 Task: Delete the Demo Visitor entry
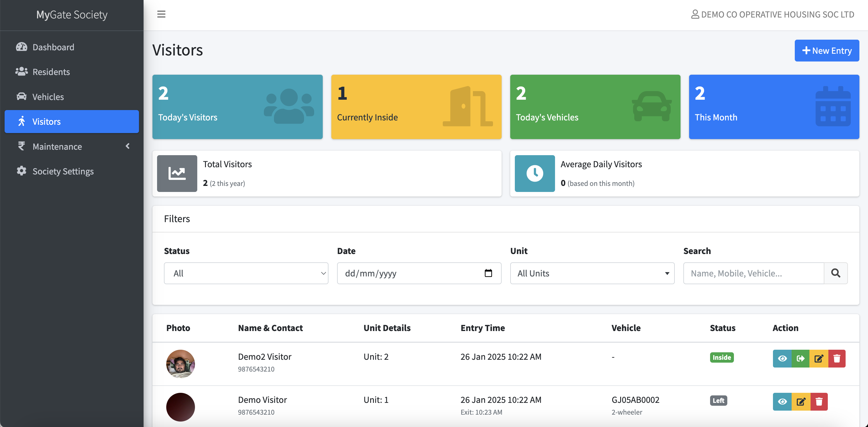coord(819,401)
